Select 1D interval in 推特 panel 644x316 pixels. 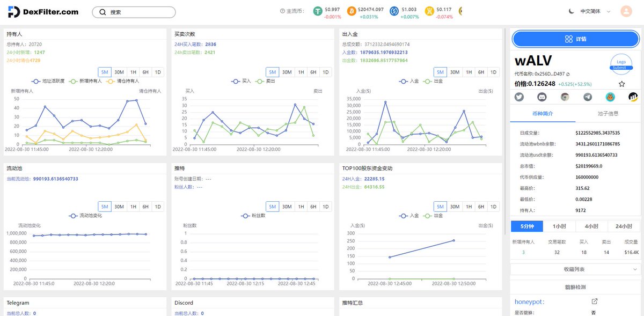(x=325, y=207)
